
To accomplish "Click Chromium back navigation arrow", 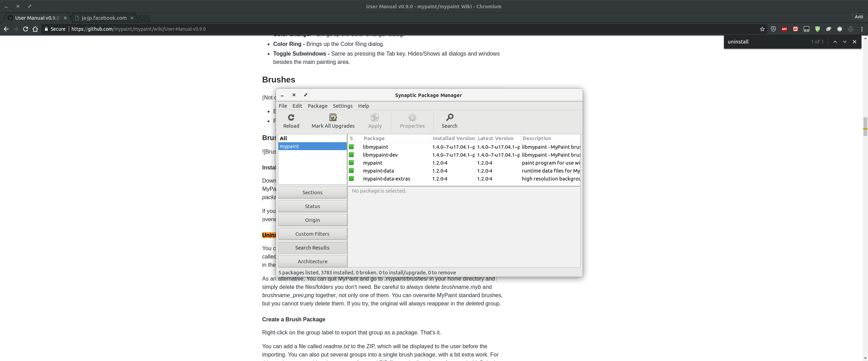I will pos(6,29).
